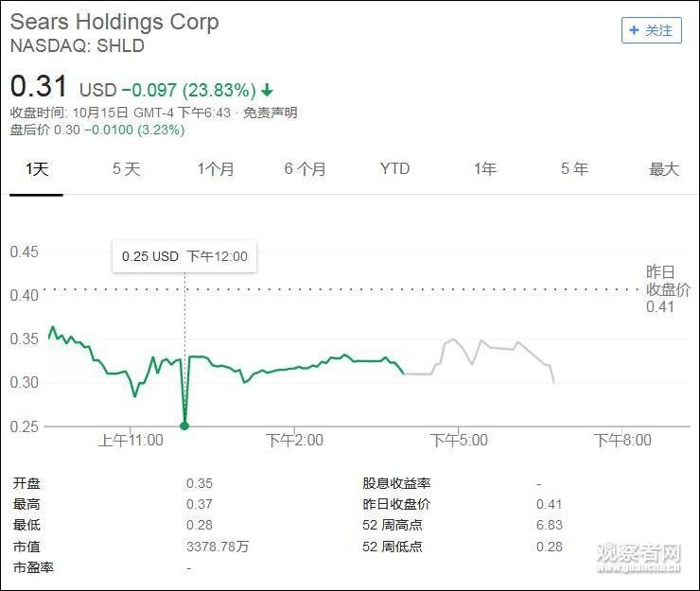
Task: Select the 1天 tab
Action: (x=36, y=169)
